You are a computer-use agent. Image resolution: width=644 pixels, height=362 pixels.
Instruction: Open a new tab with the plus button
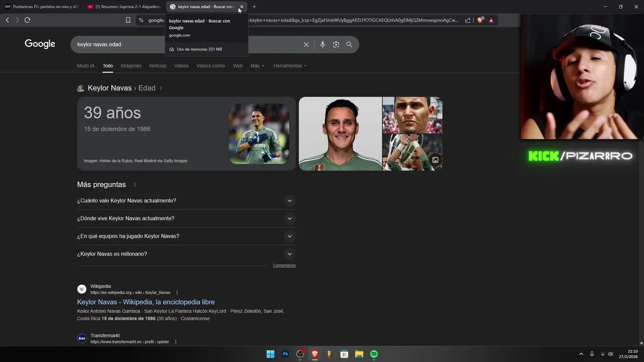pos(254,7)
